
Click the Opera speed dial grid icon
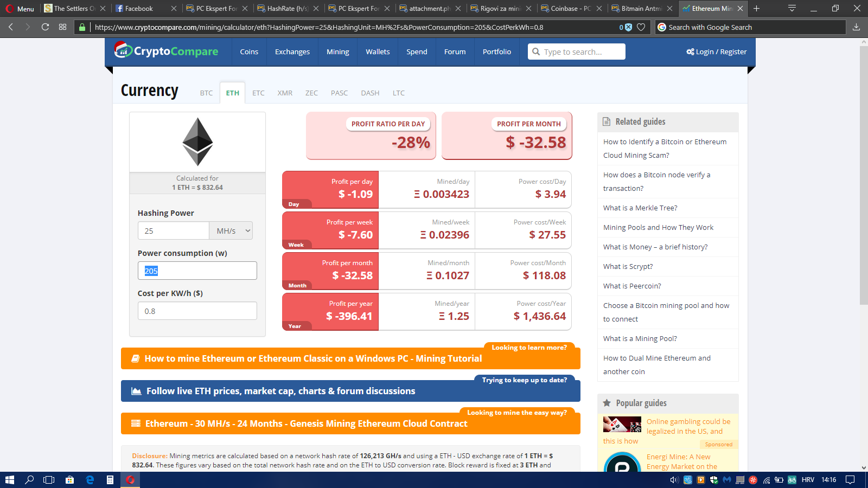click(x=62, y=27)
